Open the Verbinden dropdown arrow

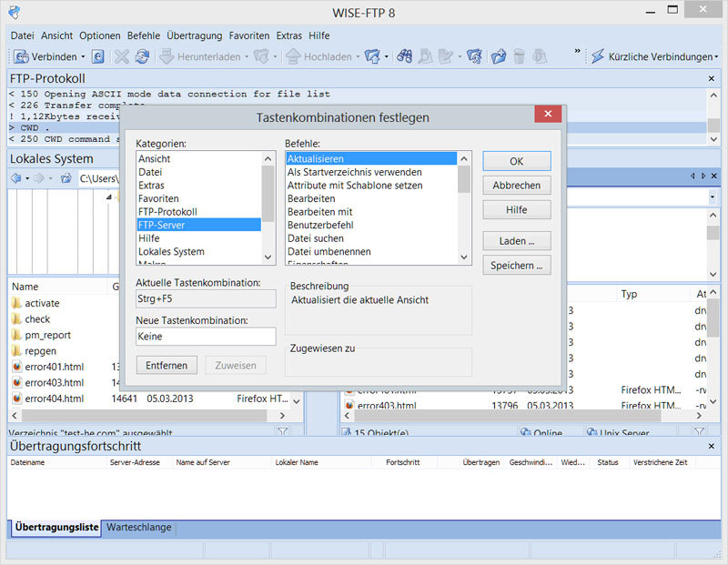[x=83, y=56]
